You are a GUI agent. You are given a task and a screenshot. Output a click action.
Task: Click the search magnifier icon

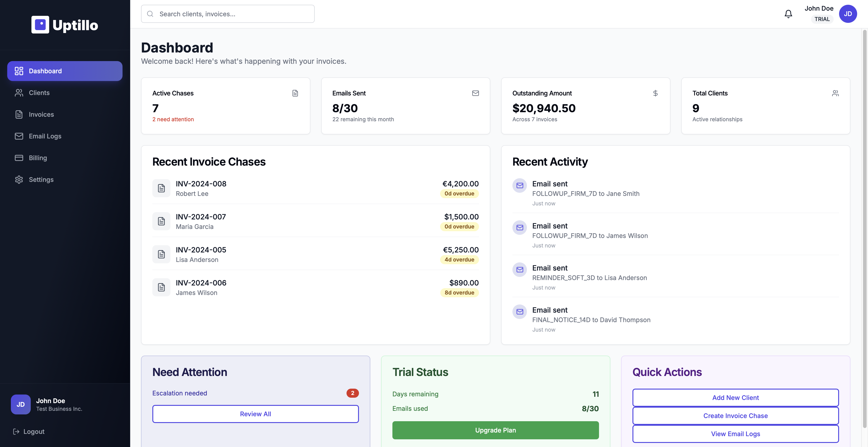tap(150, 14)
